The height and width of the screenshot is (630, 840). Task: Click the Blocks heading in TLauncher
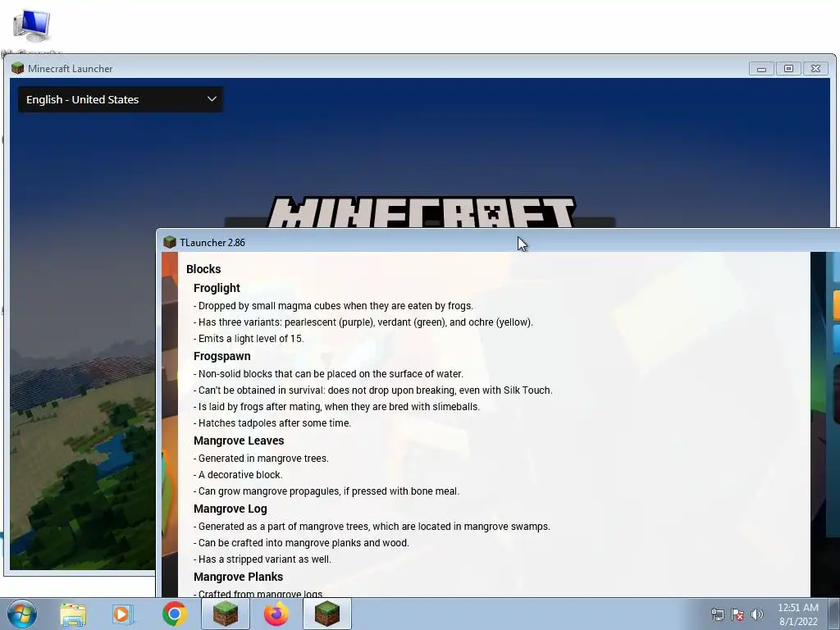pyautogui.click(x=203, y=269)
